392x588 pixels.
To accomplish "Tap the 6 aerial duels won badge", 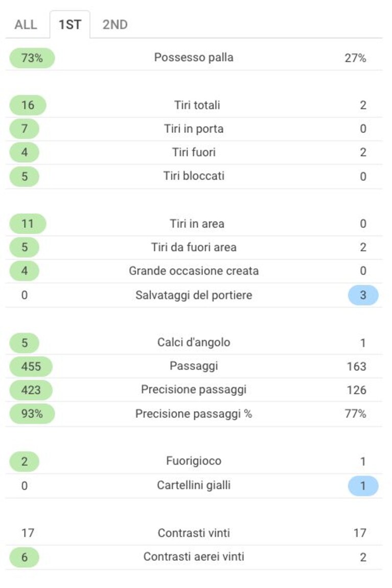I will coord(25,557).
